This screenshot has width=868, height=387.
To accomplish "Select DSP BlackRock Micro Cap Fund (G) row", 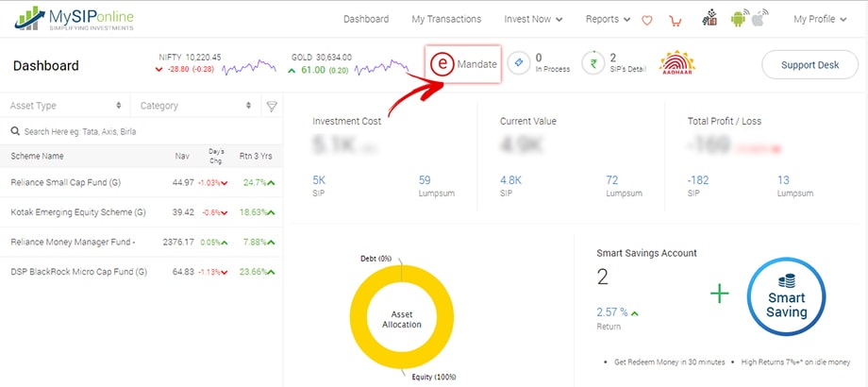I will tap(142, 272).
